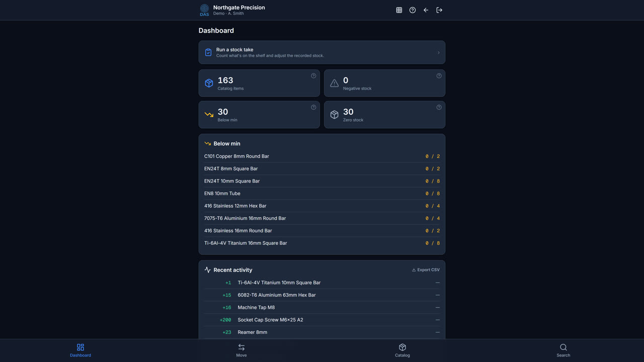Click Reamer 8mm activity entry
The image size is (644, 362).
322,332
